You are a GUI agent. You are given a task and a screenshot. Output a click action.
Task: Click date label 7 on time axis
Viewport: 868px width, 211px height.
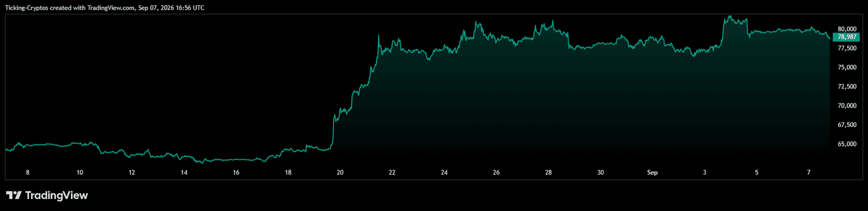(x=809, y=172)
